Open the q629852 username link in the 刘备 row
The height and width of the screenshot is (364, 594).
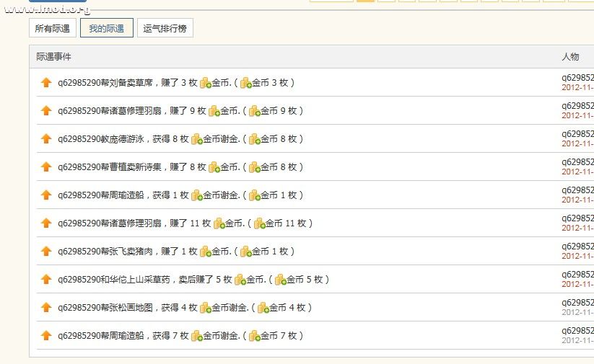pyautogui.click(x=577, y=78)
